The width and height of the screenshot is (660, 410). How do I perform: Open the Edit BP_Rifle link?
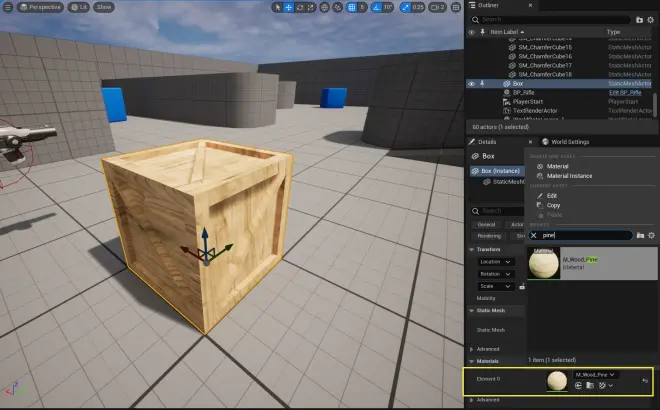625,93
